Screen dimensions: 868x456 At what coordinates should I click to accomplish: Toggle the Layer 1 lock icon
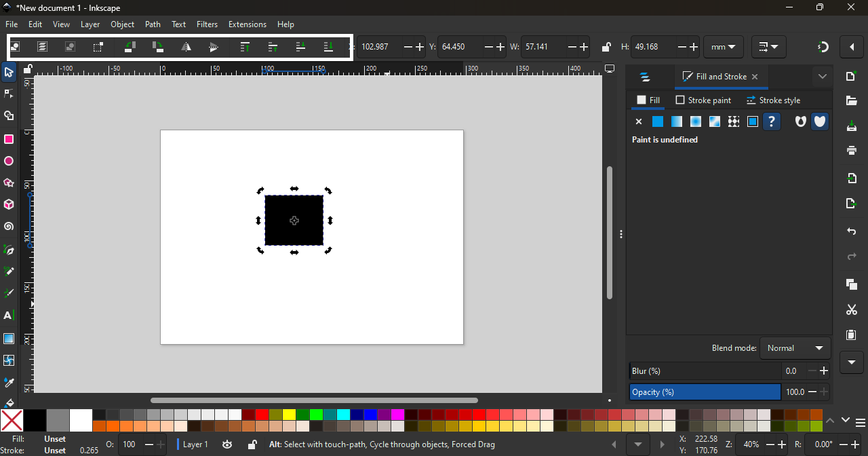tap(252, 444)
